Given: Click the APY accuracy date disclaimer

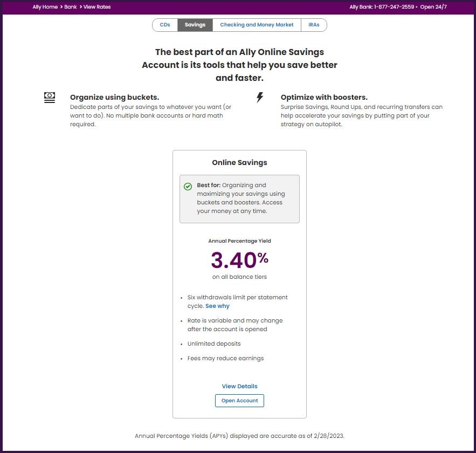Looking at the screenshot, I should (x=239, y=436).
